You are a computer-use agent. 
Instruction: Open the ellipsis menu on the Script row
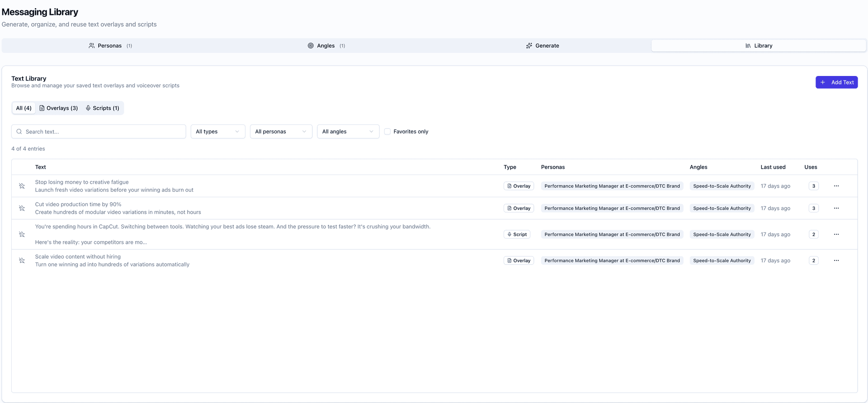click(836, 234)
